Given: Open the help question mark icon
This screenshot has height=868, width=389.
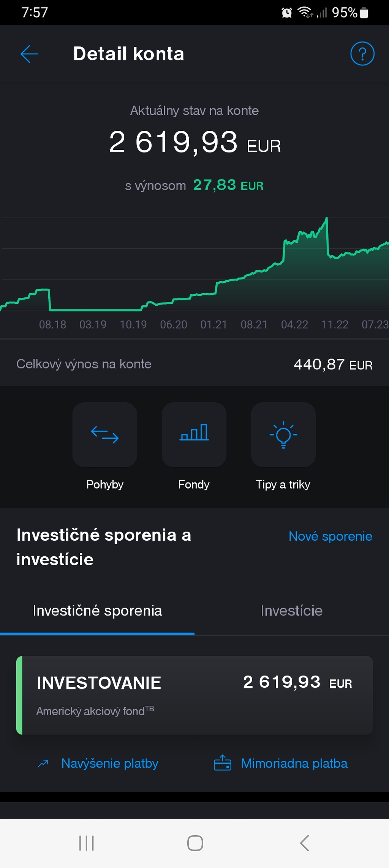Looking at the screenshot, I should click(x=362, y=54).
